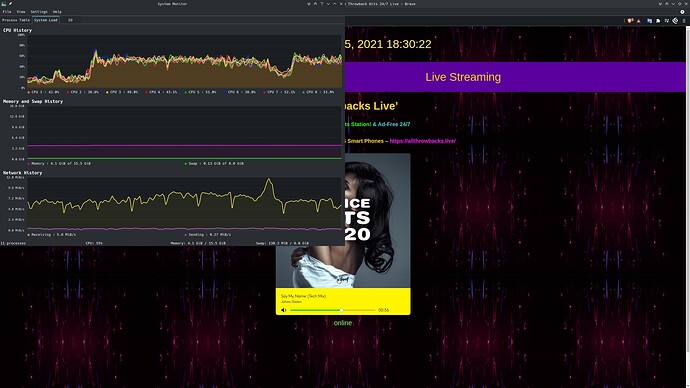The height and width of the screenshot is (388, 690).
Task: Select the System Load tab
Action: [x=46, y=20]
